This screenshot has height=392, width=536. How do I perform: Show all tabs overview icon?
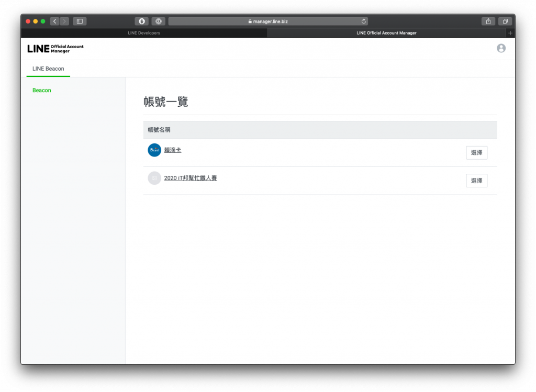coord(505,21)
